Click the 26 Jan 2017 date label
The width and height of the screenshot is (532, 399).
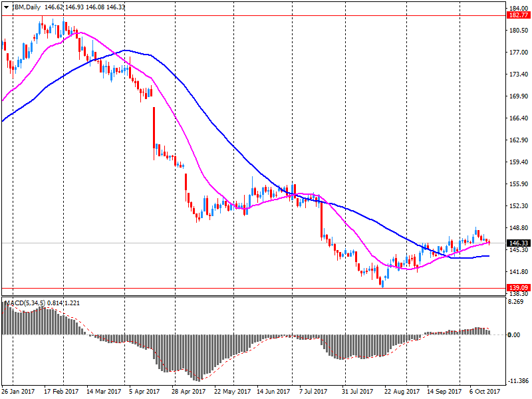click(18, 391)
